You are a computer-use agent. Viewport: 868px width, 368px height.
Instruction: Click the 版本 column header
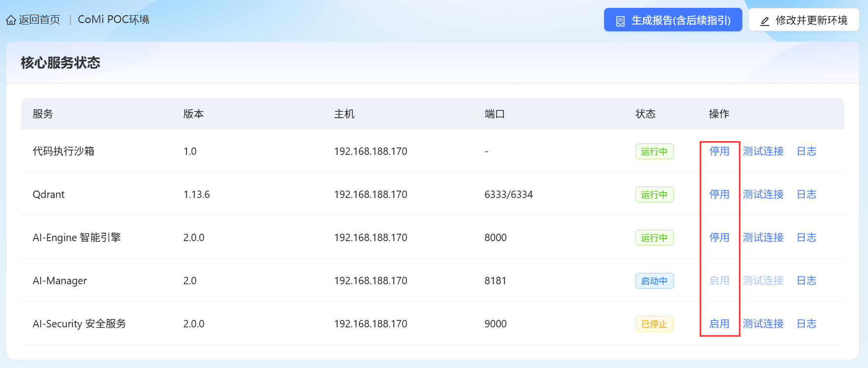point(193,114)
